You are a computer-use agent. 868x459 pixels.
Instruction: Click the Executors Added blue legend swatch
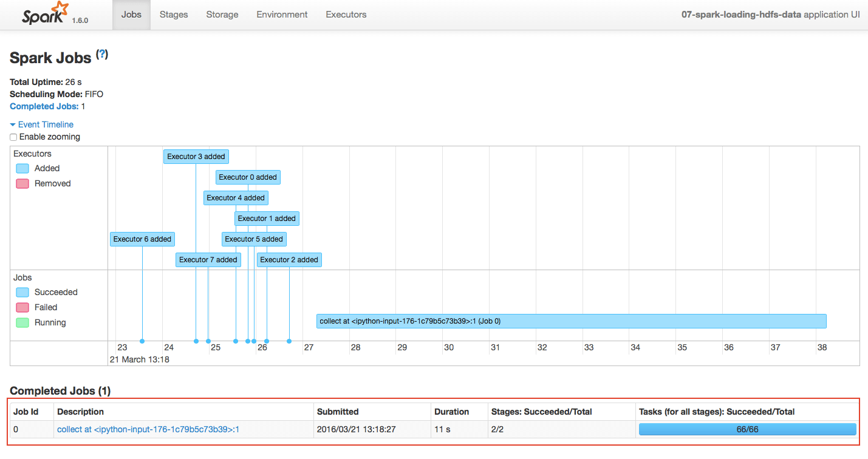pos(22,169)
